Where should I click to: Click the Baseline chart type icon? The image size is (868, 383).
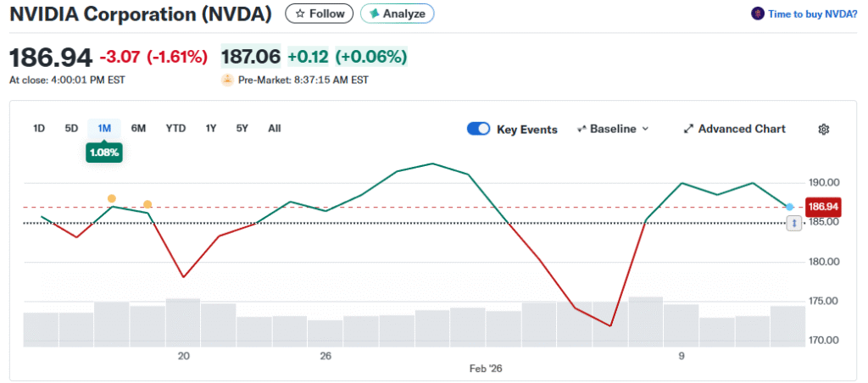click(x=582, y=129)
